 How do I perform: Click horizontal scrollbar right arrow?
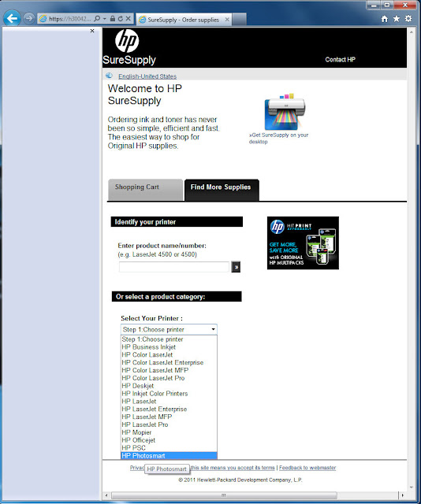[403, 495]
